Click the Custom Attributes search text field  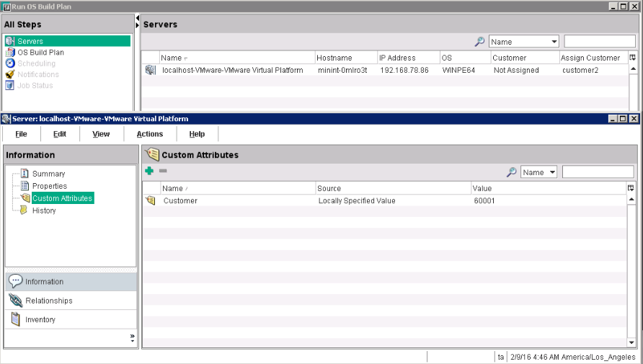(598, 172)
